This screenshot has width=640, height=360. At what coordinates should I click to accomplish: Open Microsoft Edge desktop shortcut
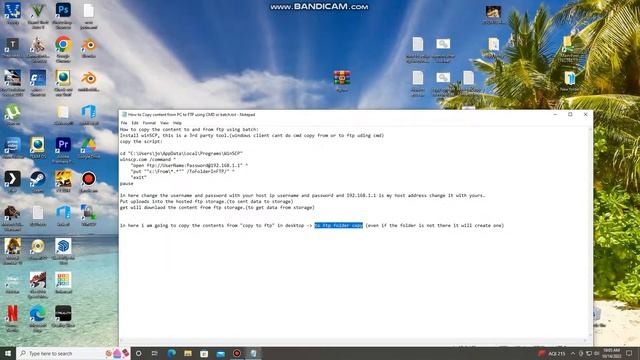[38, 318]
